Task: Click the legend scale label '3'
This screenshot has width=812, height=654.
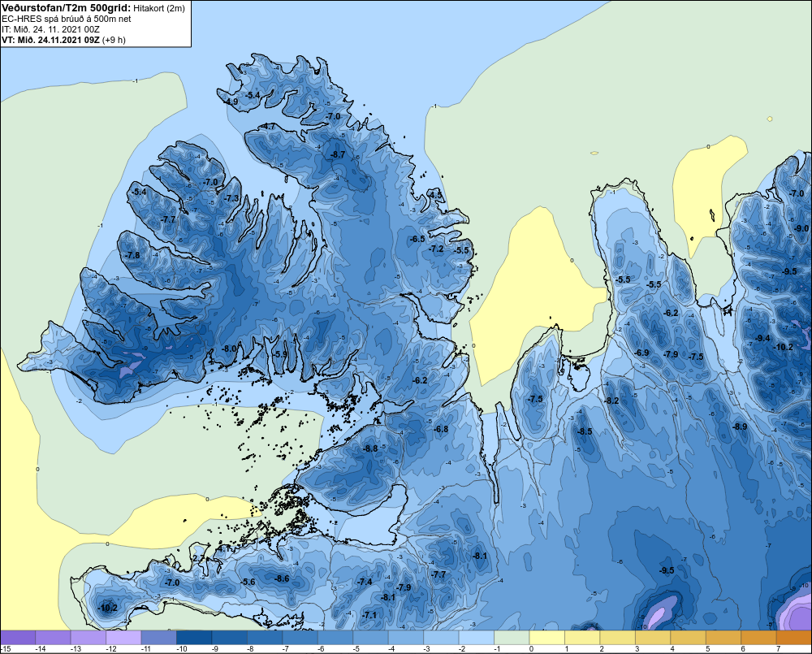Action: pyautogui.click(x=637, y=649)
